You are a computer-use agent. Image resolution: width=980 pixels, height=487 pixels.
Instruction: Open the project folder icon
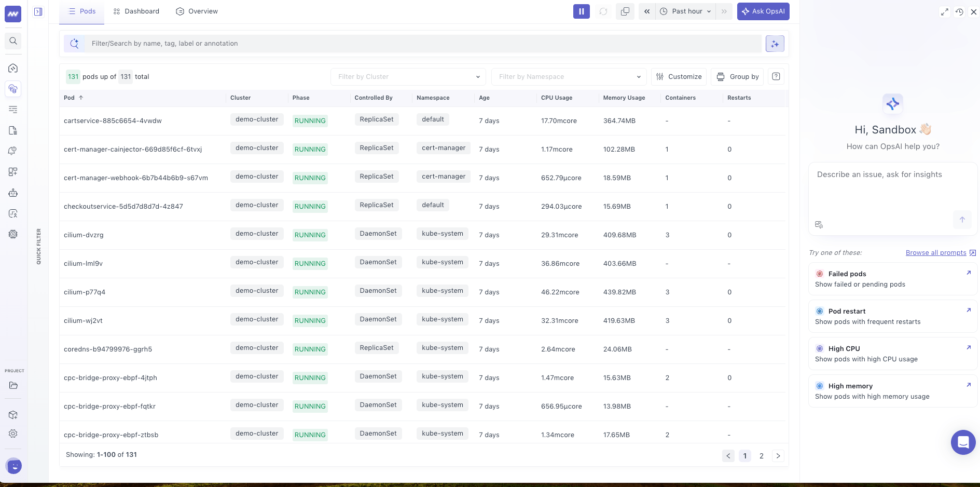point(13,385)
